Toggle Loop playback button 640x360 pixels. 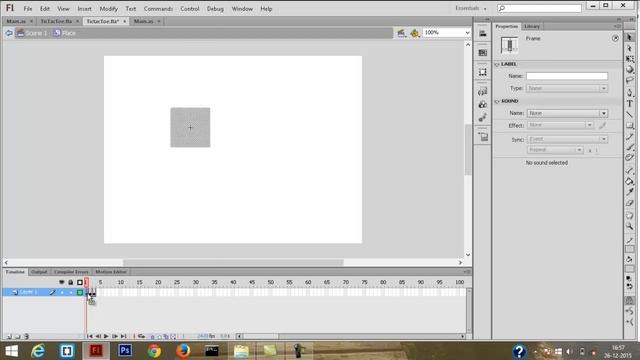142,336
